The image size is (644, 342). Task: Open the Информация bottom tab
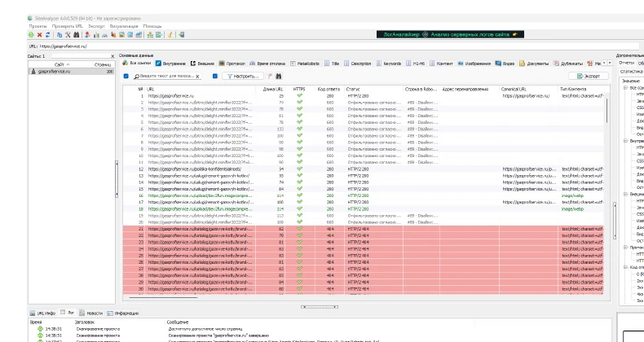pos(123,313)
